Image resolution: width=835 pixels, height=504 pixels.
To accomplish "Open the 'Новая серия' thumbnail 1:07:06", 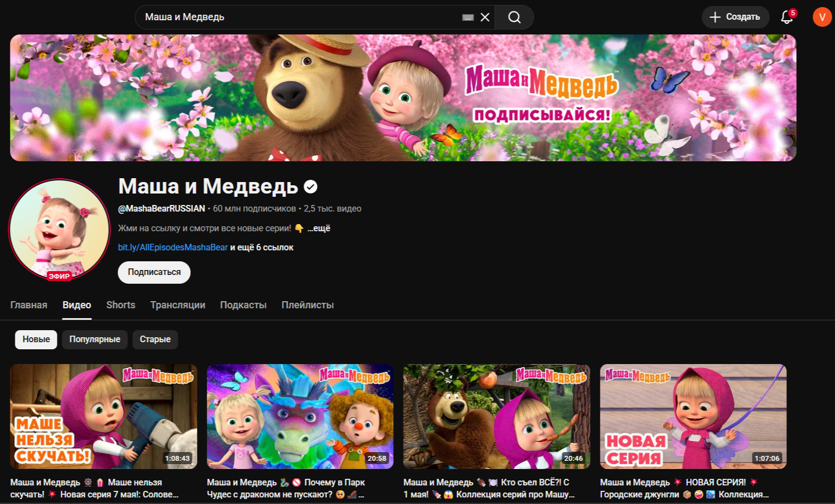I will pyautogui.click(x=693, y=417).
